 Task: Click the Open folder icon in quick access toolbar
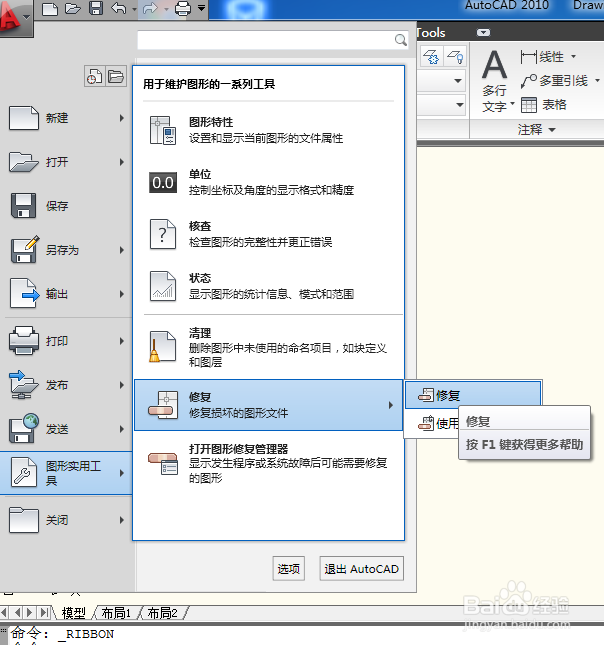pyautogui.click(x=73, y=8)
